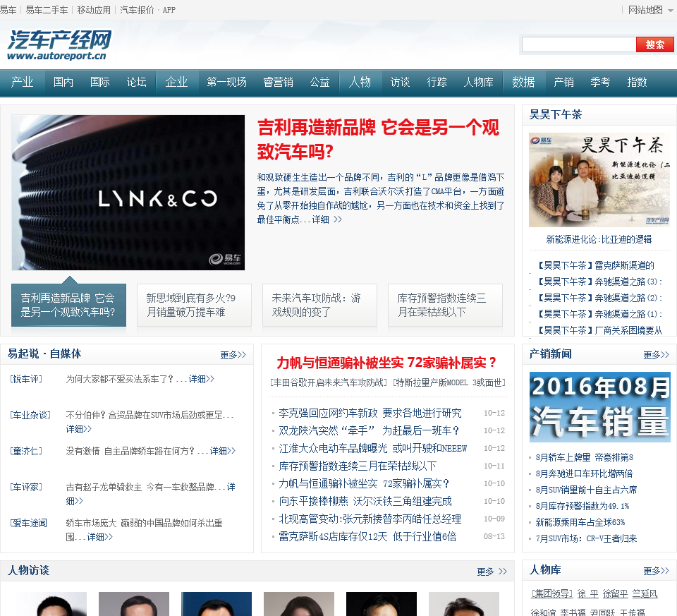
Task: Click 更多 >> in 人物访谈 section
Action: tap(492, 572)
